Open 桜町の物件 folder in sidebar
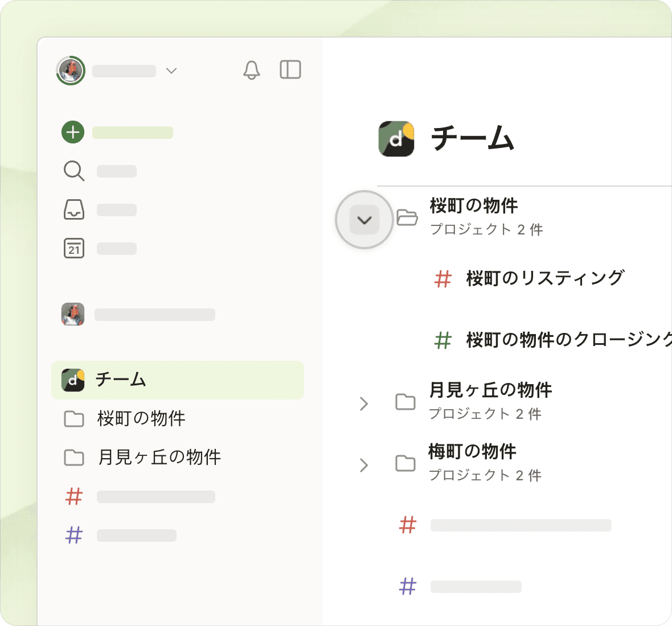 point(141,419)
